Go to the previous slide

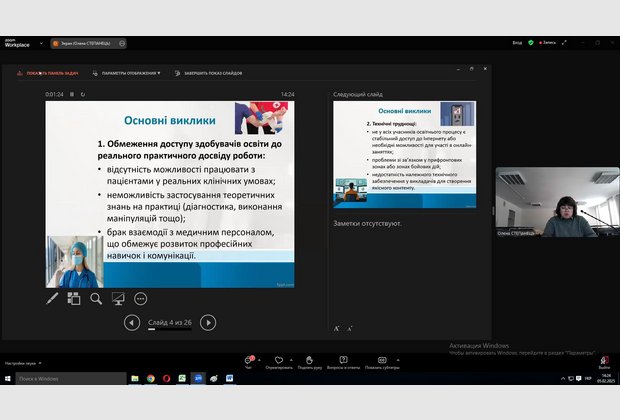point(132,322)
